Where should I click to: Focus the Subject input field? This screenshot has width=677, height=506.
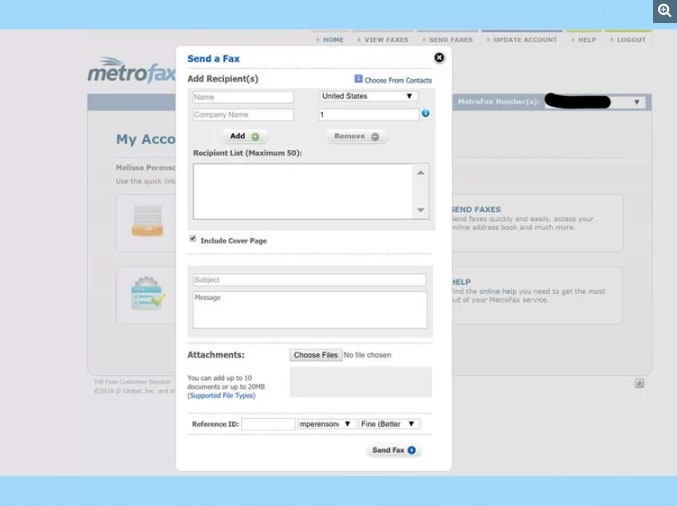(x=310, y=280)
